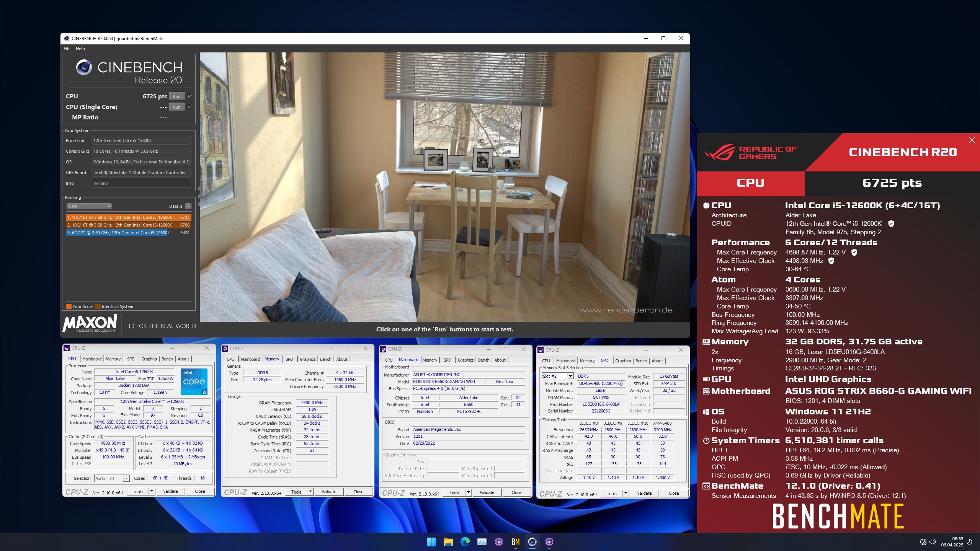
Task: Open Windows Start menu
Action: [431, 542]
